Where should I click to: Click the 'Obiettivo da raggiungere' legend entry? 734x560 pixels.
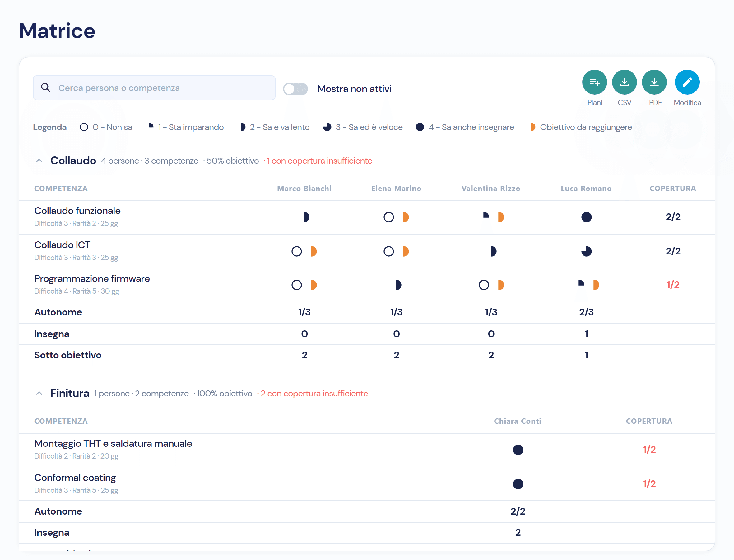tap(581, 127)
